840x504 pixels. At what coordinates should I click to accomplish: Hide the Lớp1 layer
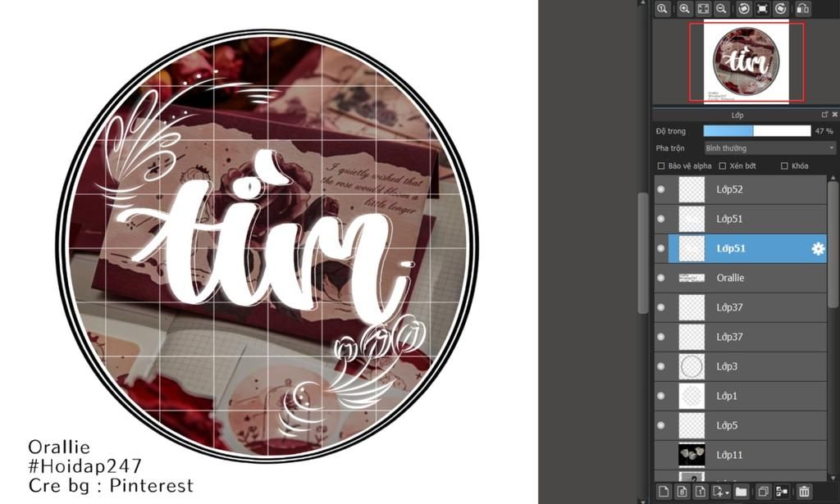pos(661,396)
